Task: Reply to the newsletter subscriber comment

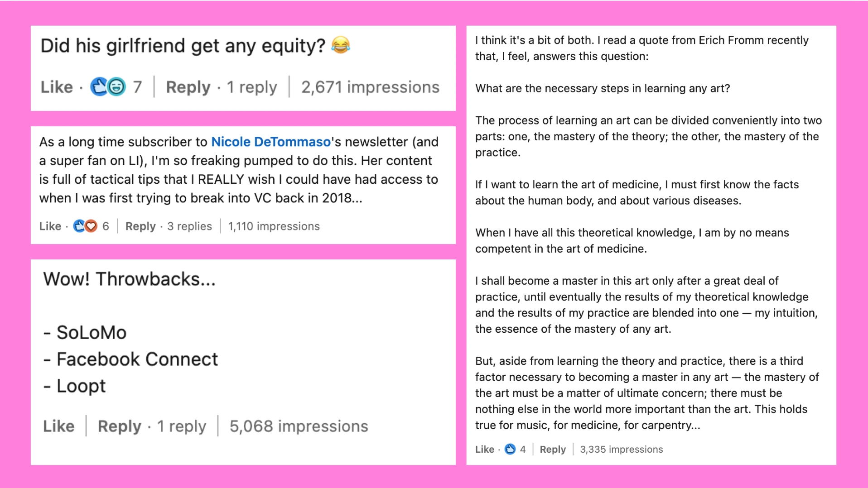Action: click(140, 226)
